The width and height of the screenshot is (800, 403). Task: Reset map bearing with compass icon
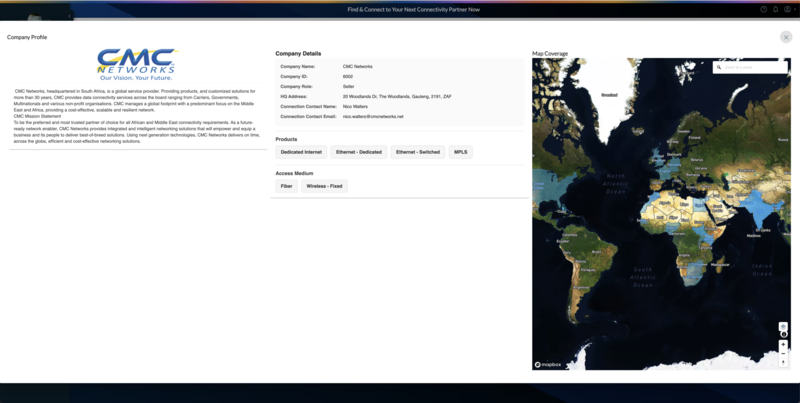(x=783, y=363)
